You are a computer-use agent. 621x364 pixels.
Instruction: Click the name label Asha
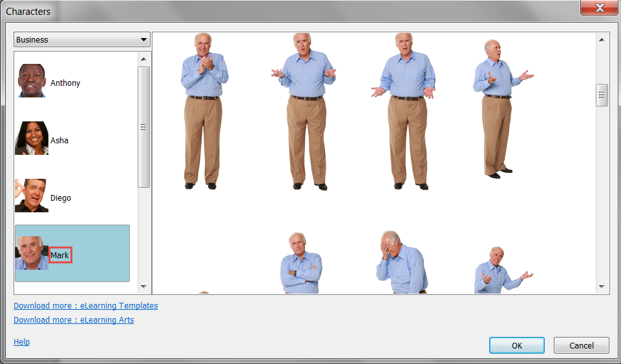coord(59,141)
